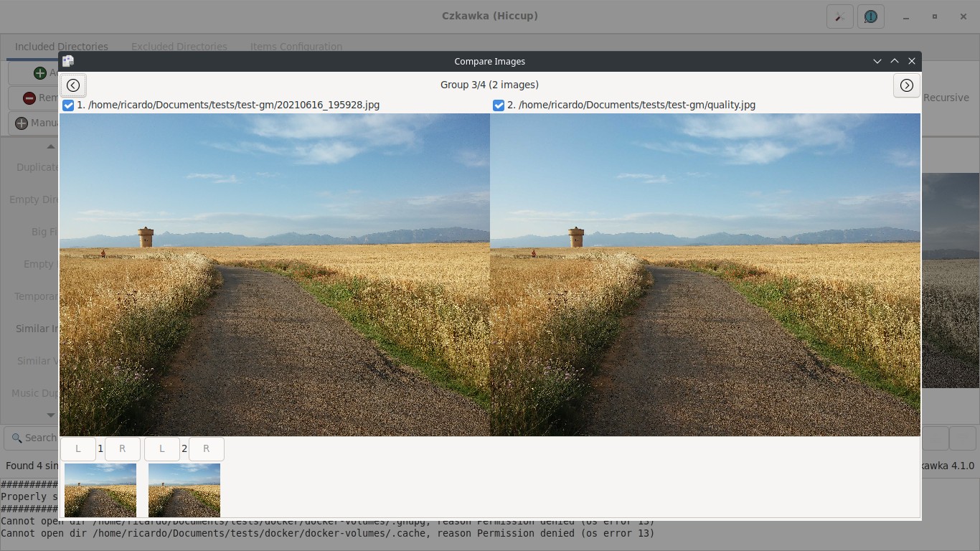Image resolution: width=980 pixels, height=551 pixels.
Task: Click R button for image 1
Action: coord(123,449)
